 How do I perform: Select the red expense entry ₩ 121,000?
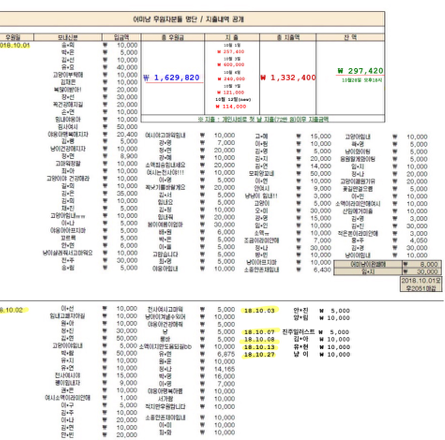231,92
